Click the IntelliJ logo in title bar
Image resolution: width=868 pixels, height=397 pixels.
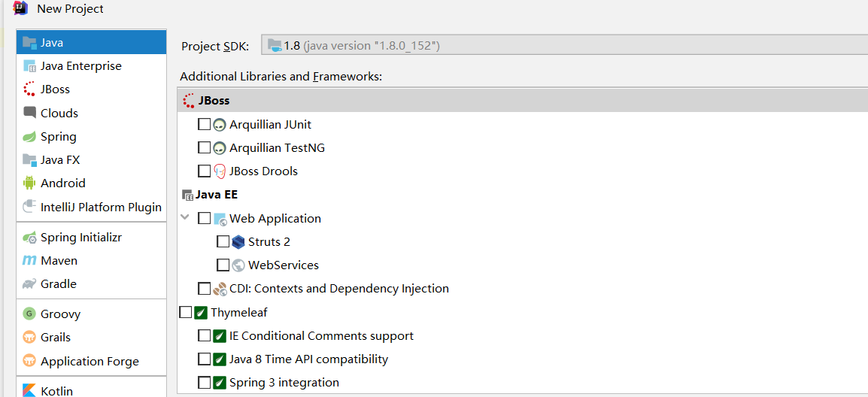pyautogui.click(x=20, y=8)
